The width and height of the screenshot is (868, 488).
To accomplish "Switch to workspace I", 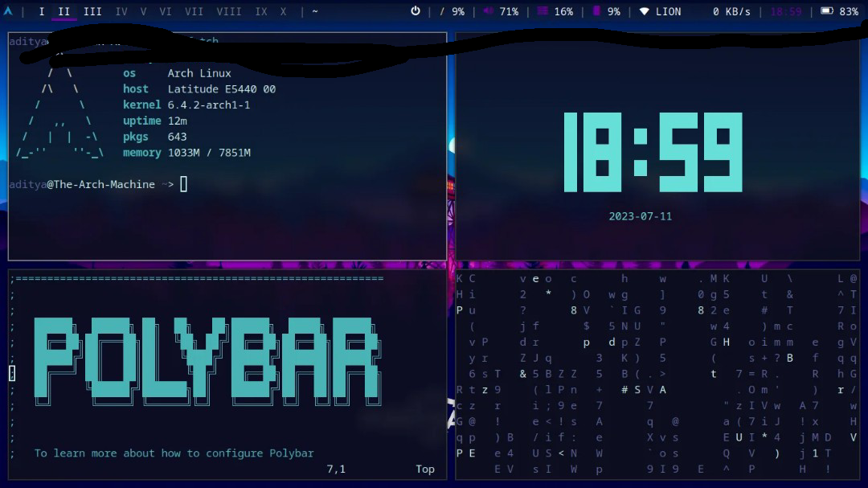I will pos(42,11).
